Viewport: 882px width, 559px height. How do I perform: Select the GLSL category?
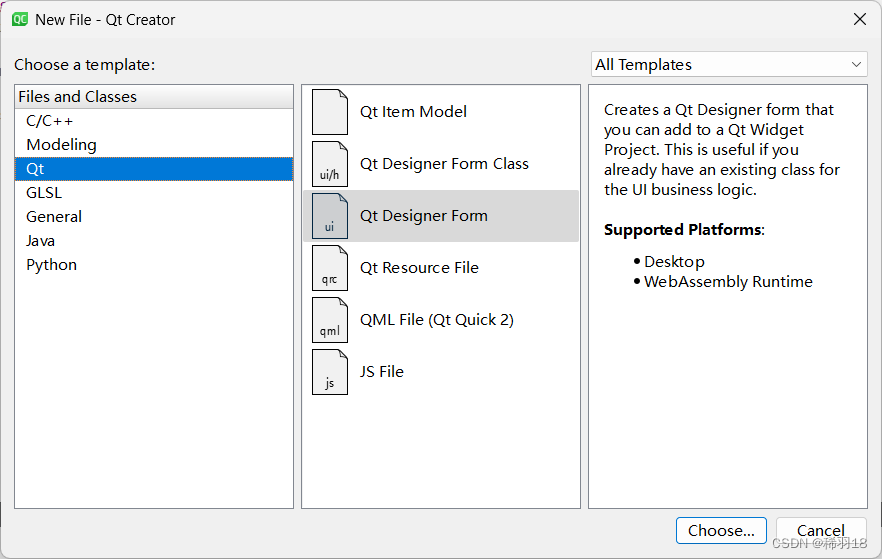[44, 193]
